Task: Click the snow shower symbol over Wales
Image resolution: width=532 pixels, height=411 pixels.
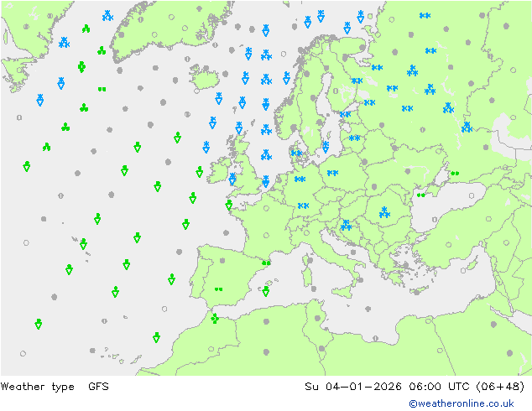Action: (232, 179)
